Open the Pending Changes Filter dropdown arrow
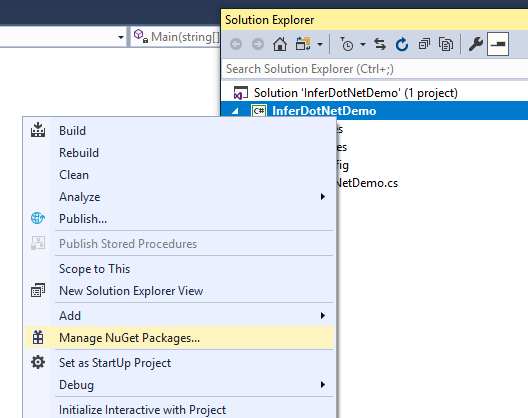Viewport: 528px width, 418px height. click(363, 44)
